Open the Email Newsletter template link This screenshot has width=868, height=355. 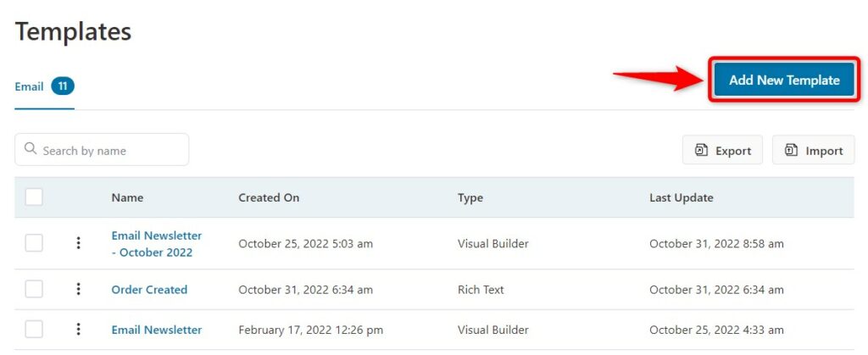pos(157,330)
